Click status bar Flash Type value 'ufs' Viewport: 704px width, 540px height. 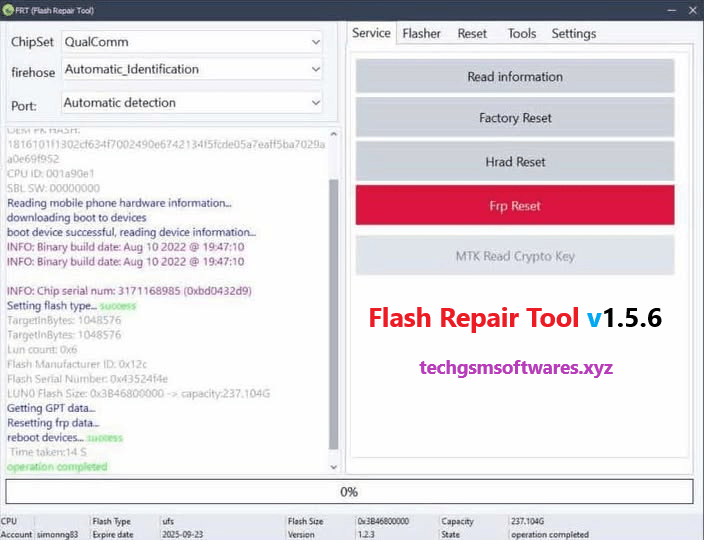pos(168,521)
